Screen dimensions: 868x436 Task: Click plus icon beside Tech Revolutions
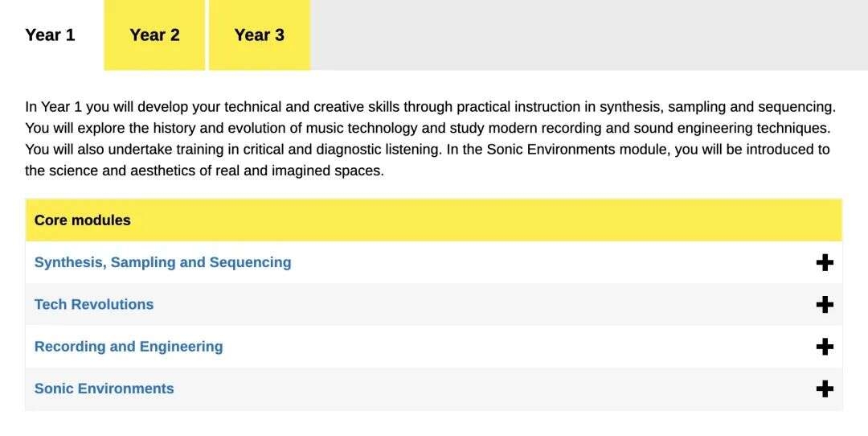click(x=825, y=305)
